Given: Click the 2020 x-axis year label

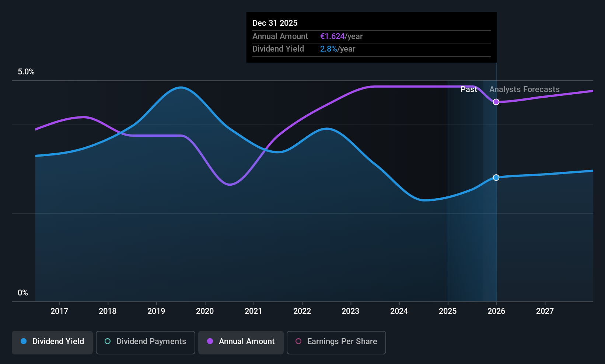Looking at the screenshot, I should pyautogui.click(x=205, y=311).
